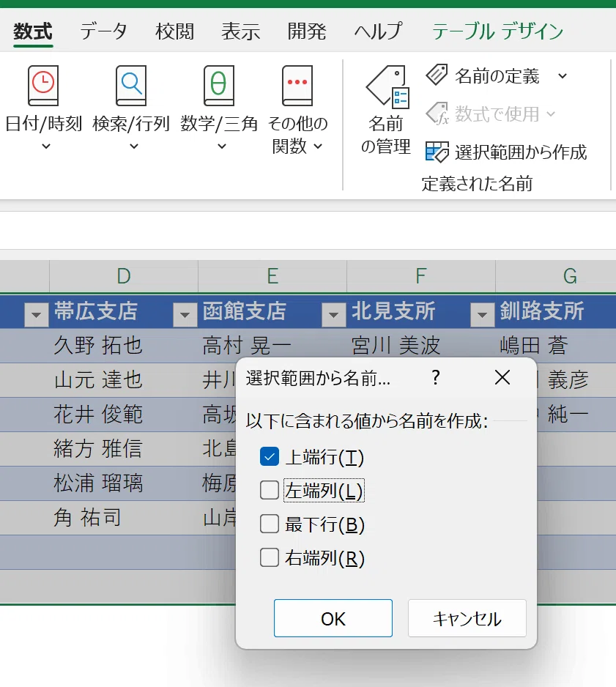Image resolution: width=616 pixels, height=687 pixels.
Task: Click the 名前の定義 tag icon
Action: point(437,75)
